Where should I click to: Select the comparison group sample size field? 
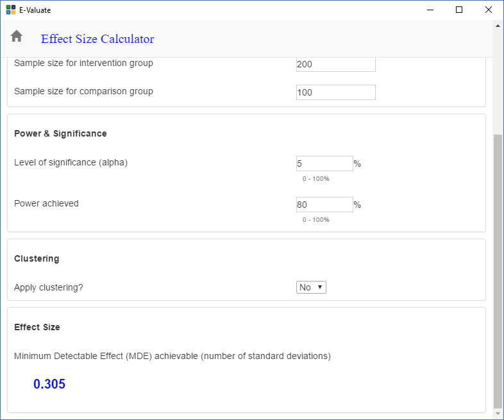[x=335, y=92]
